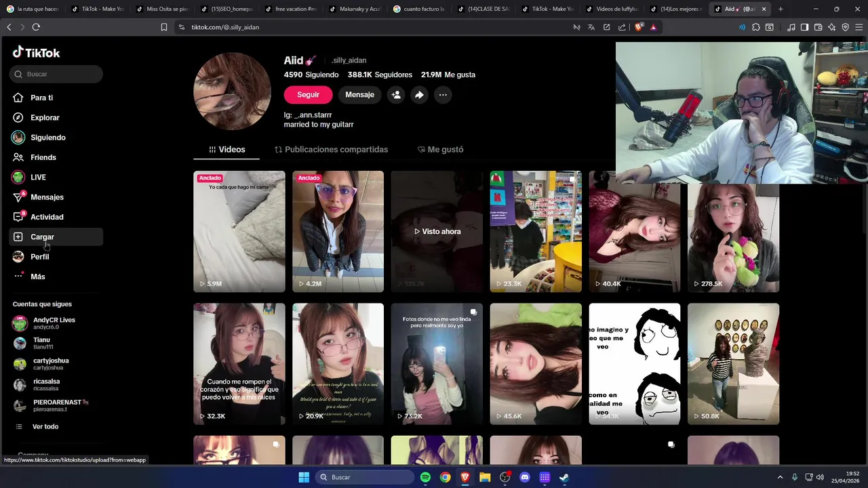Reload the page with the refresh icon
Screen dimensions: 868x488
point(36,27)
